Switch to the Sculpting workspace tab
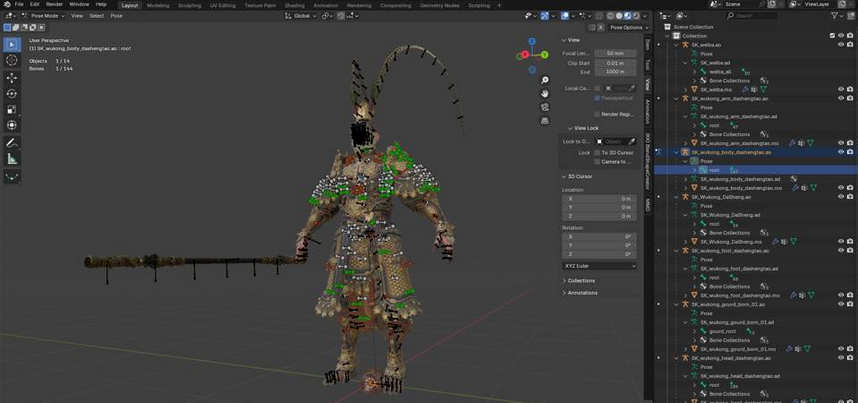Screen dimensions: 858x403 (189, 5)
